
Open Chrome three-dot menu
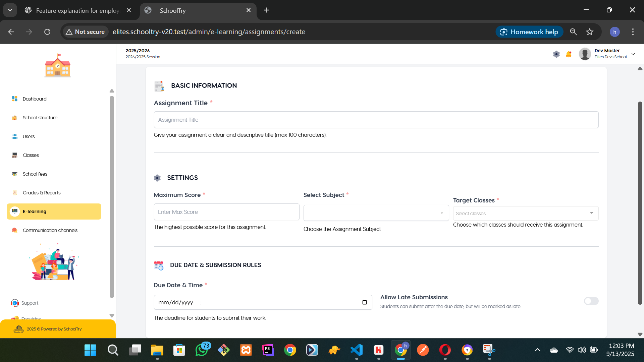(x=633, y=32)
